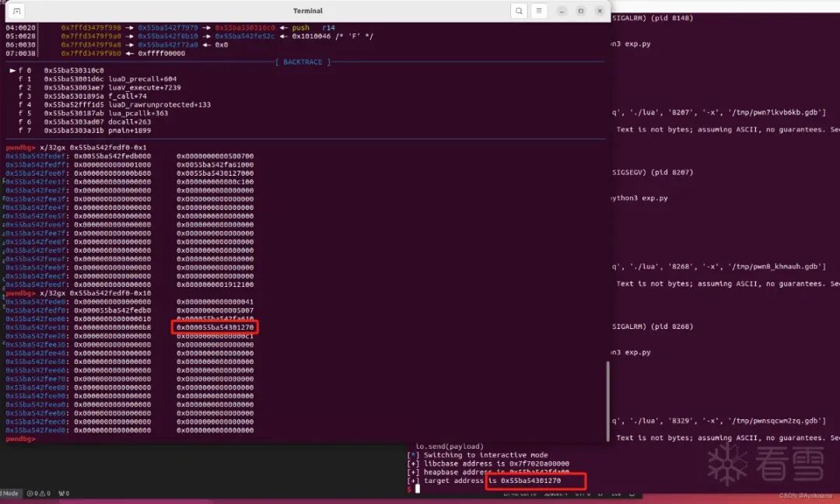Click the errors and warnings status indicator
Viewport: 840px width, 504px height.
point(39,493)
